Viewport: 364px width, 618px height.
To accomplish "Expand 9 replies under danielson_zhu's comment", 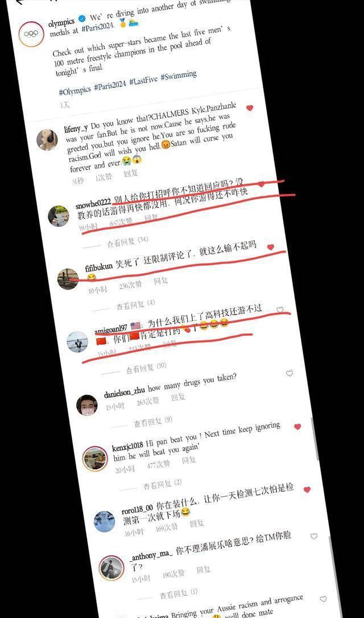I will pyautogui.click(x=153, y=422).
